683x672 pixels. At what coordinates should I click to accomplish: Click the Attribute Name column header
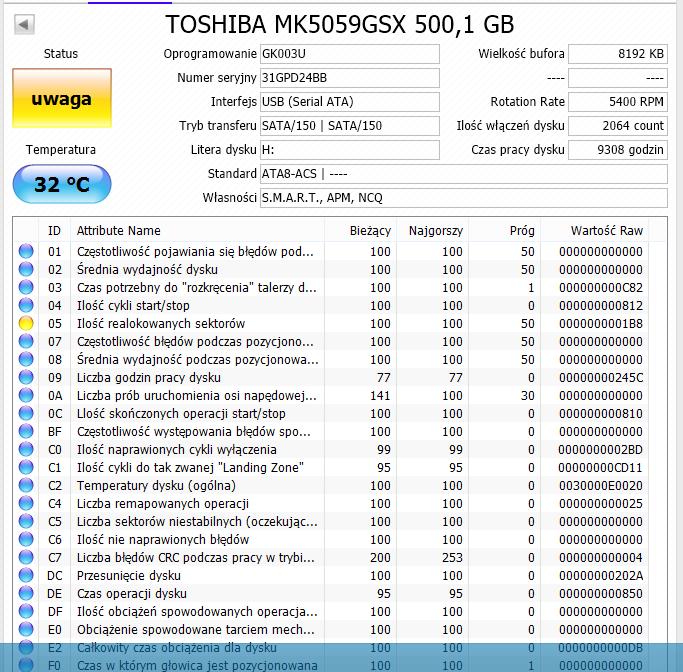tap(197, 230)
